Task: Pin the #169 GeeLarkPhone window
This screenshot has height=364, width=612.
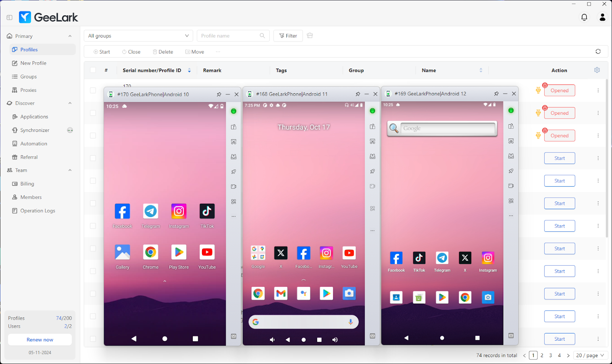Action: click(x=496, y=94)
